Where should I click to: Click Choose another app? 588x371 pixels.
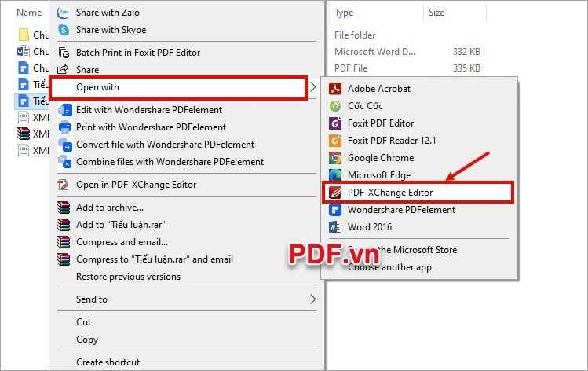pos(389,267)
